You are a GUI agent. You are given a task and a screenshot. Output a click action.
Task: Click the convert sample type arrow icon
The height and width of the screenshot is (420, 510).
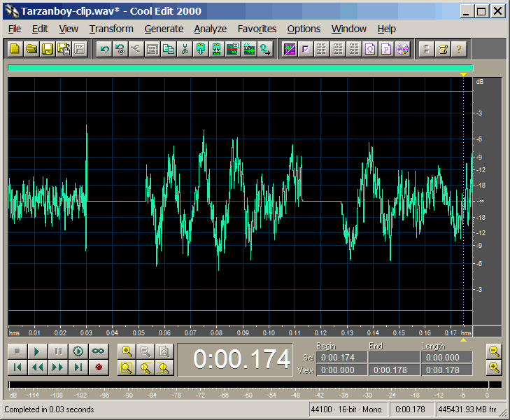tap(265, 49)
